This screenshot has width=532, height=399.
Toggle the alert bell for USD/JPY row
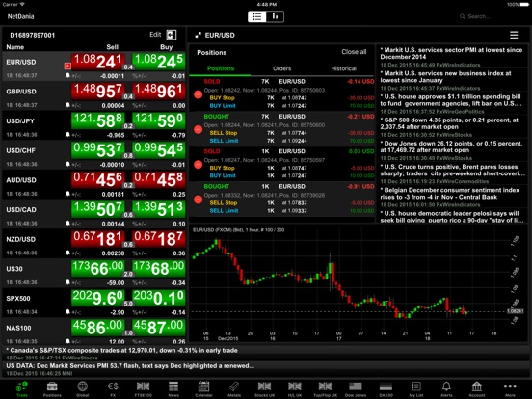(x=67, y=134)
